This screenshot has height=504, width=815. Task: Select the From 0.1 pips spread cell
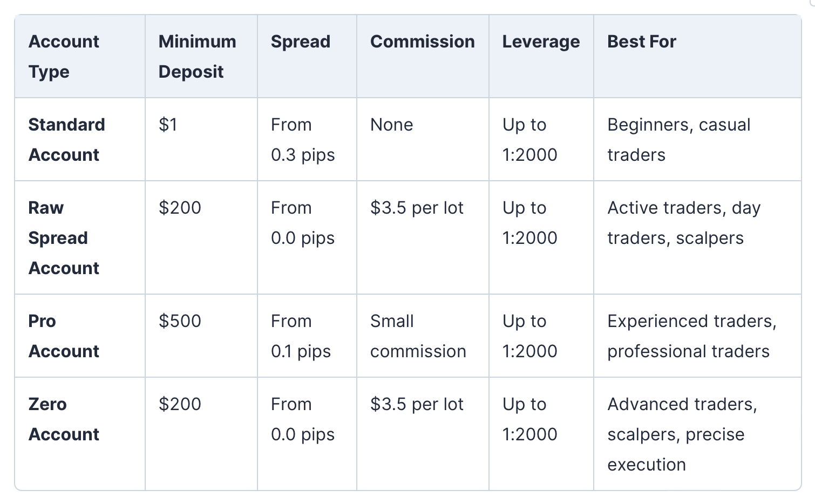tap(301, 336)
